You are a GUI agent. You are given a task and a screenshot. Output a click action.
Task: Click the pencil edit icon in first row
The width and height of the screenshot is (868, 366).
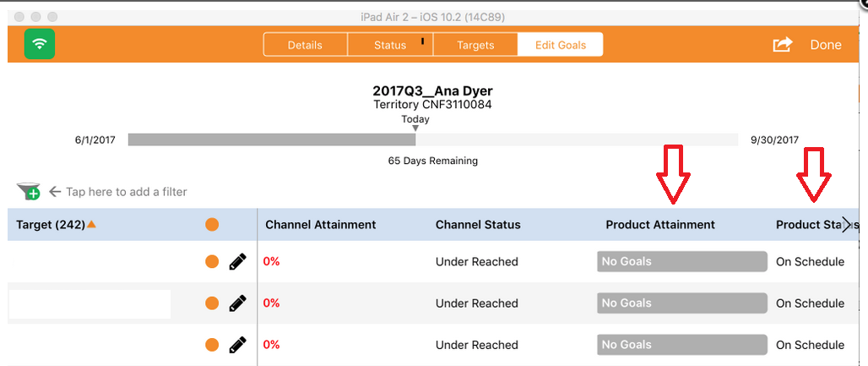click(x=238, y=262)
